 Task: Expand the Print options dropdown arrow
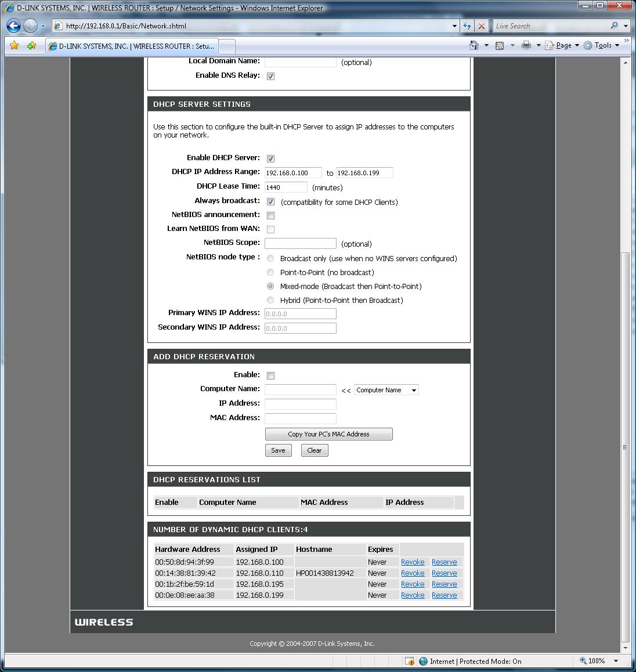[x=539, y=45]
